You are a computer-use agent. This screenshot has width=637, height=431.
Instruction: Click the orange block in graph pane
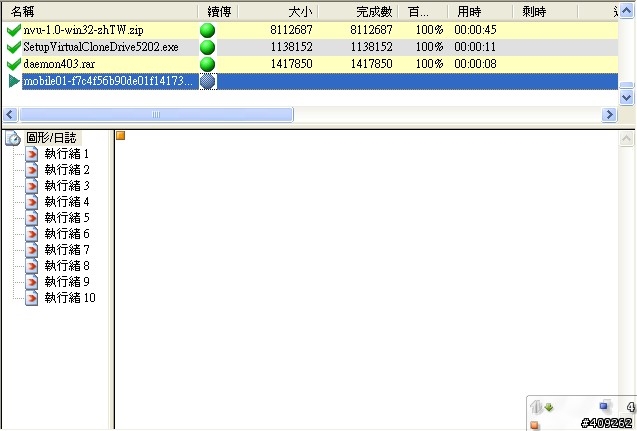click(x=120, y=136)
